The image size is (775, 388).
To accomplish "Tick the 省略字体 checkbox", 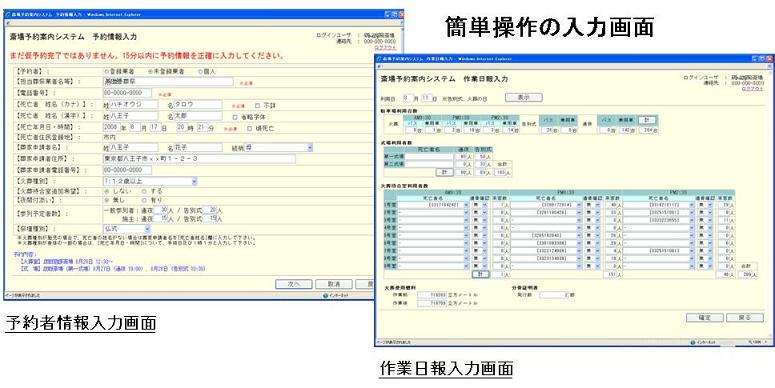I will [x=235, y=117].
